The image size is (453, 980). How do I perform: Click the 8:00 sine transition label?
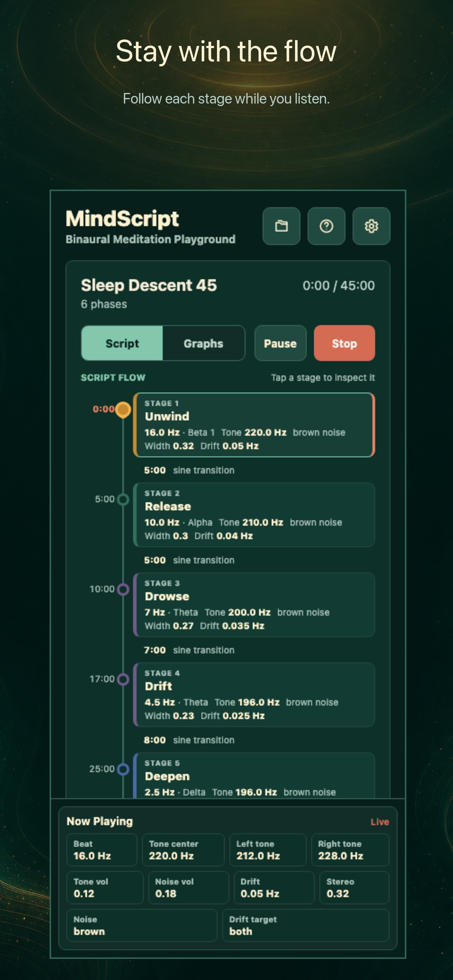[x=189, y=740]
